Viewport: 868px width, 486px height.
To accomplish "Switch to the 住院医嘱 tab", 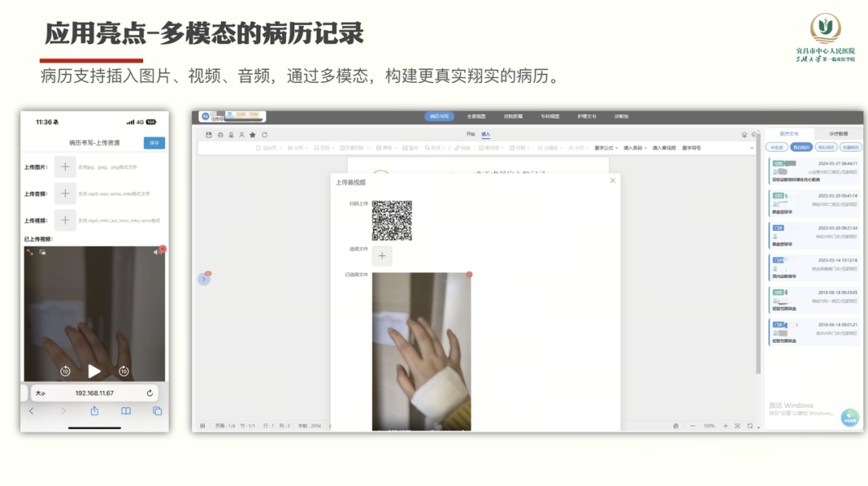I will tap(513, 116).
